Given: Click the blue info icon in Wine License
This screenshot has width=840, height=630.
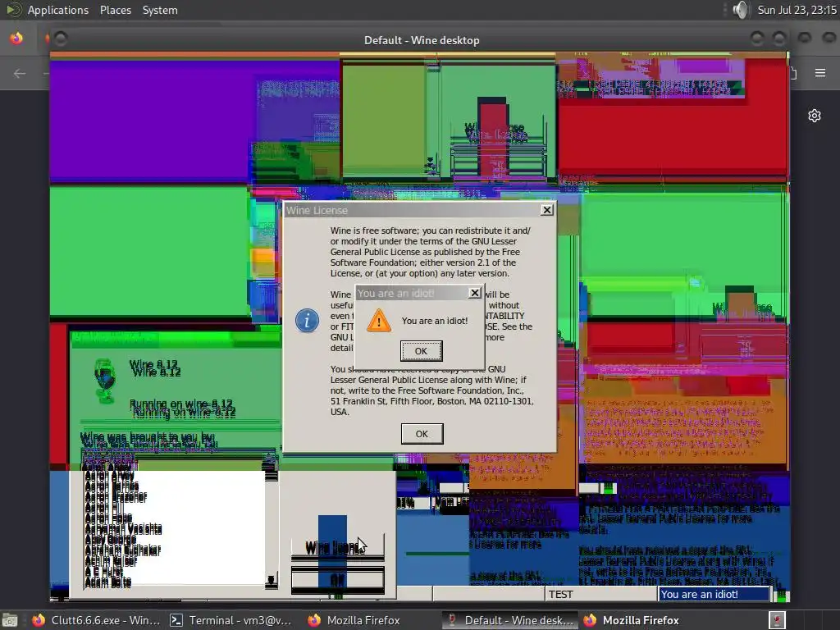Looking at the screenshot, I should point(307,321).
